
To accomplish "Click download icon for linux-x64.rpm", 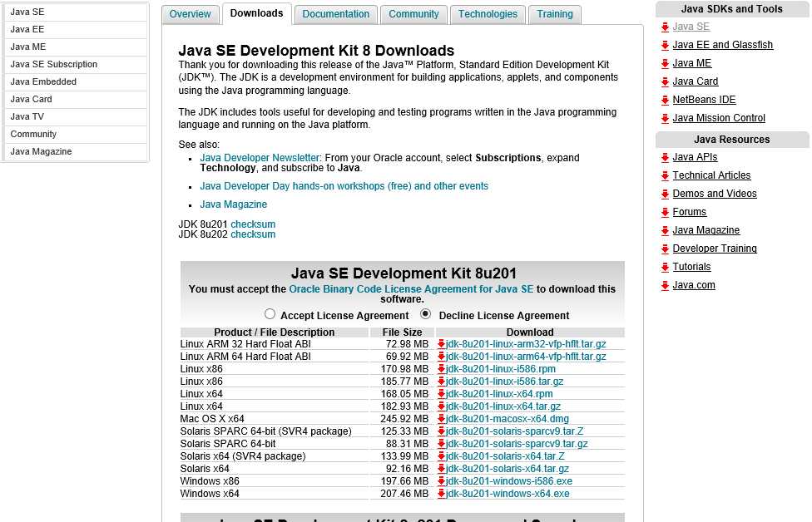I will pyautogui.click(x=441, y=393).
